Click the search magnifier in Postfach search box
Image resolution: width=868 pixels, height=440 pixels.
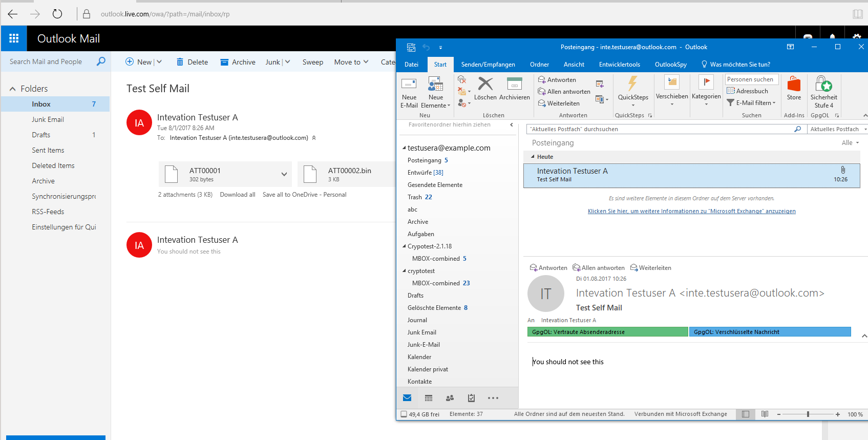[797, 129]
